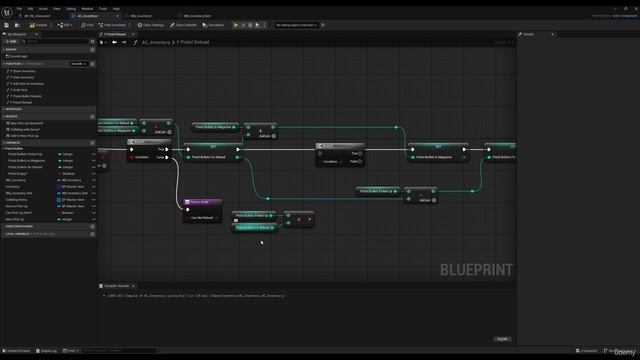Click the Save blueprint icon
Image resolution: width=640 pixels, height=360 pixels.
[7, 25]
